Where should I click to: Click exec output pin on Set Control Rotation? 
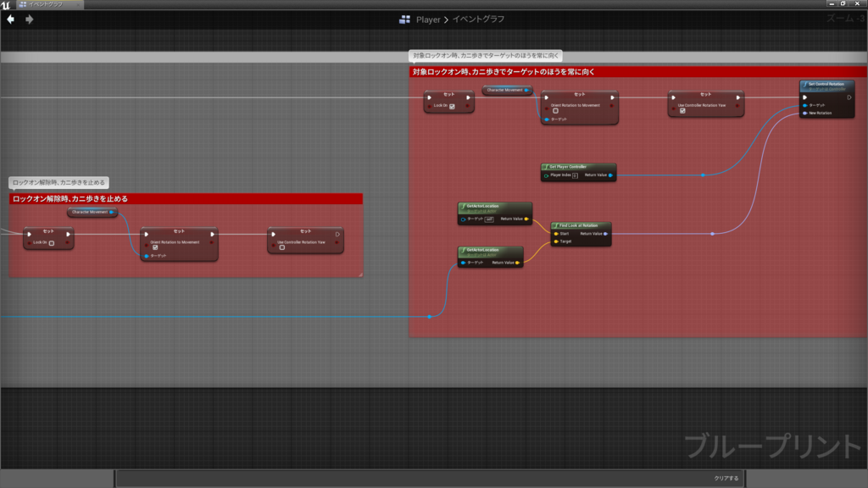(849, 97)
